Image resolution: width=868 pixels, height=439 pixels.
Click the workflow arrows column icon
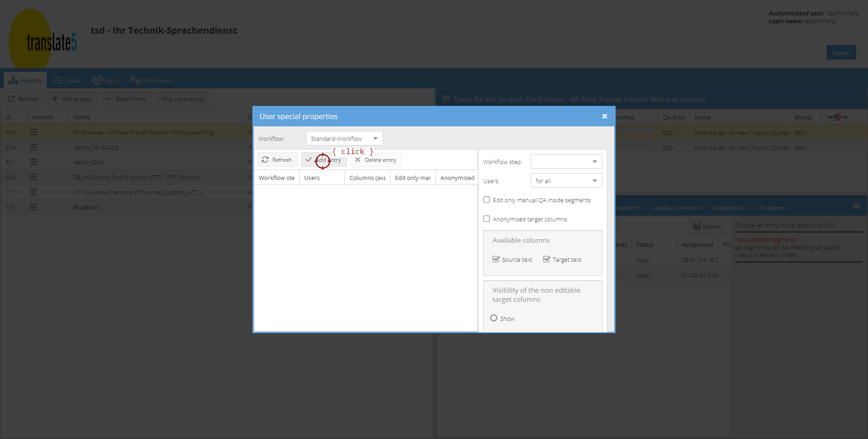(837, 117)
